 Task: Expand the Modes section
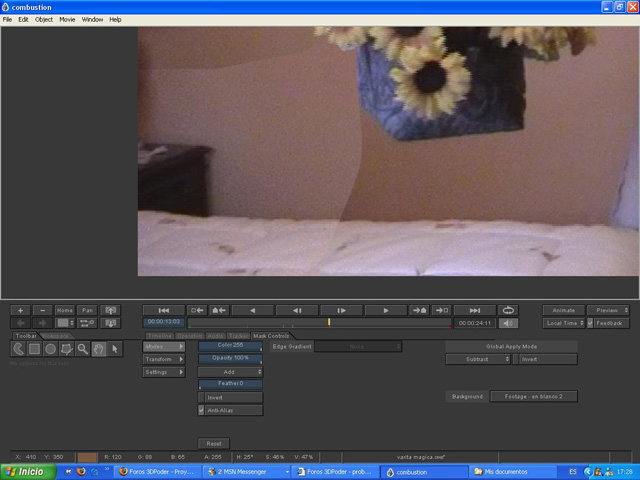tap(164, 347)
